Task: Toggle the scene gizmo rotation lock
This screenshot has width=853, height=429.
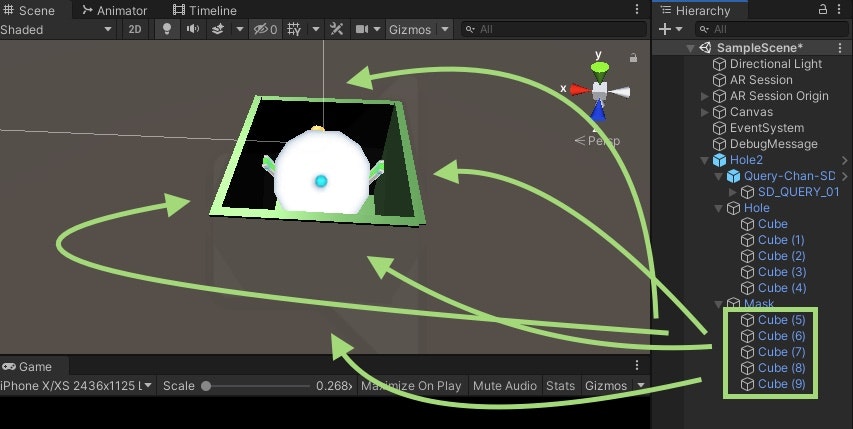Action: point(633,58)
